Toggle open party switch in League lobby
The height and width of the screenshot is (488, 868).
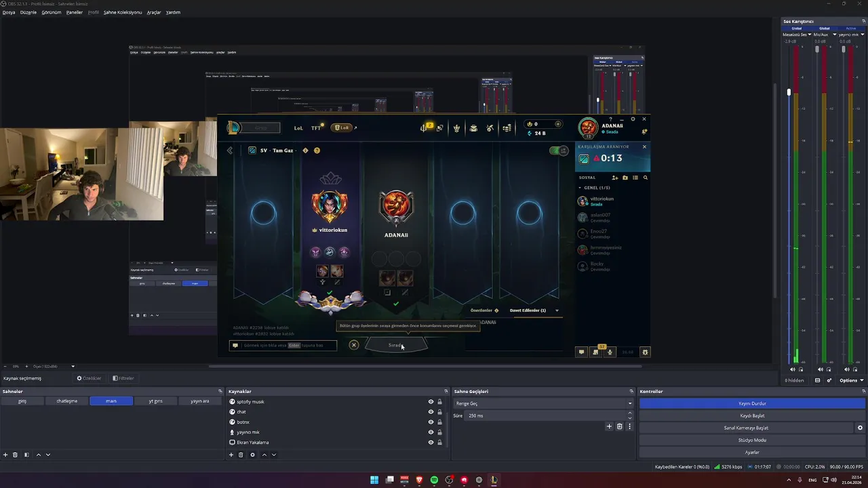559,150
